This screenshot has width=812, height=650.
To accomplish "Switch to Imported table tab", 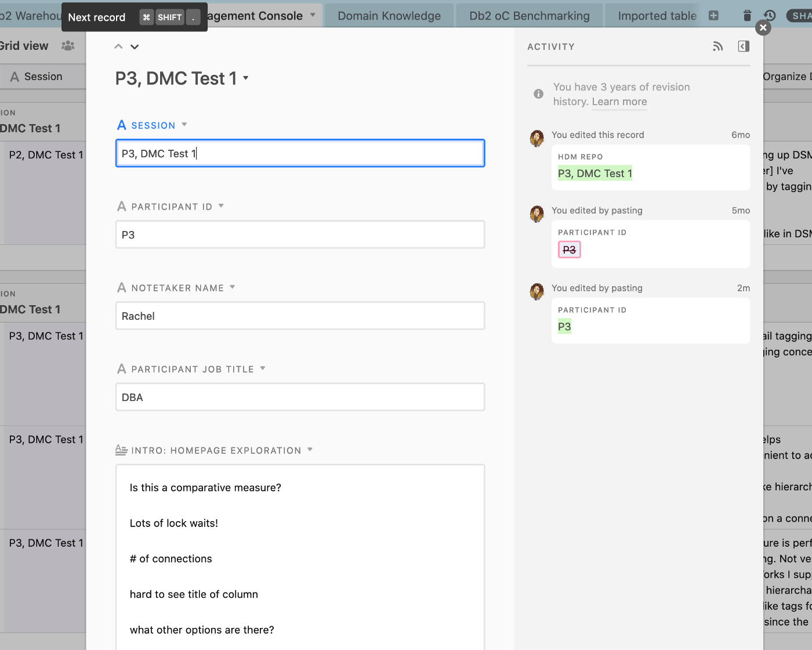I will (657, 16).
